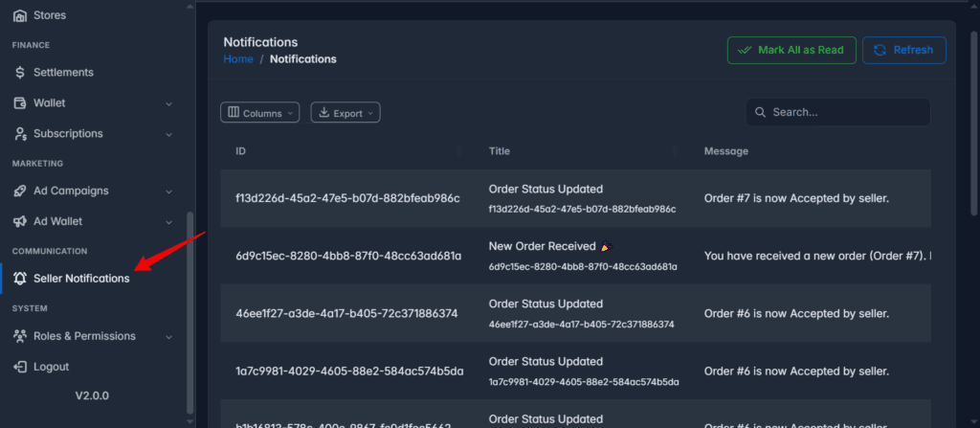Click the Refresh circular arrows icon
Viewport: 980px width, 428px height.
pyautogui.click(x=880, y=50)
